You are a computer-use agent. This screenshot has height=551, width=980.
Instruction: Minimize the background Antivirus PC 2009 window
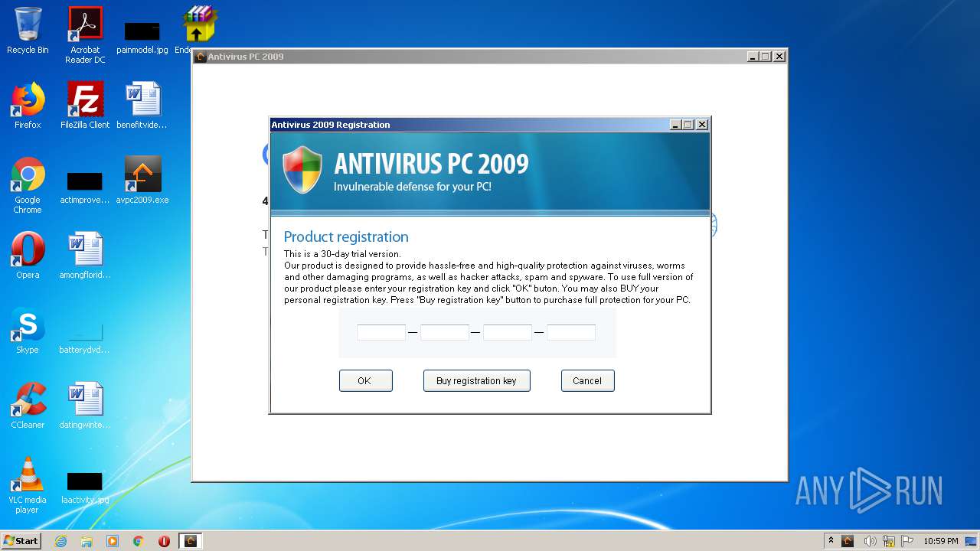[x=753, y=57]
